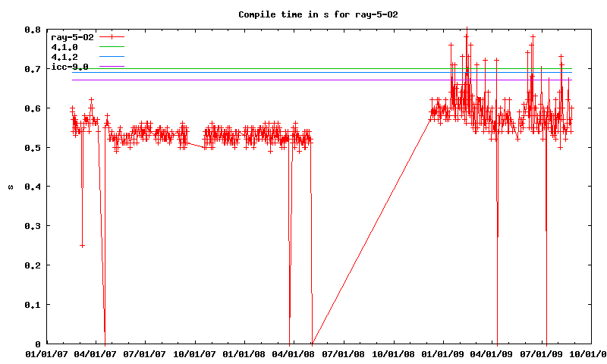This screenshot has height=364, width=607.
Task: Select the 4.1.2 legend entry
Action: tap(64, 57)
